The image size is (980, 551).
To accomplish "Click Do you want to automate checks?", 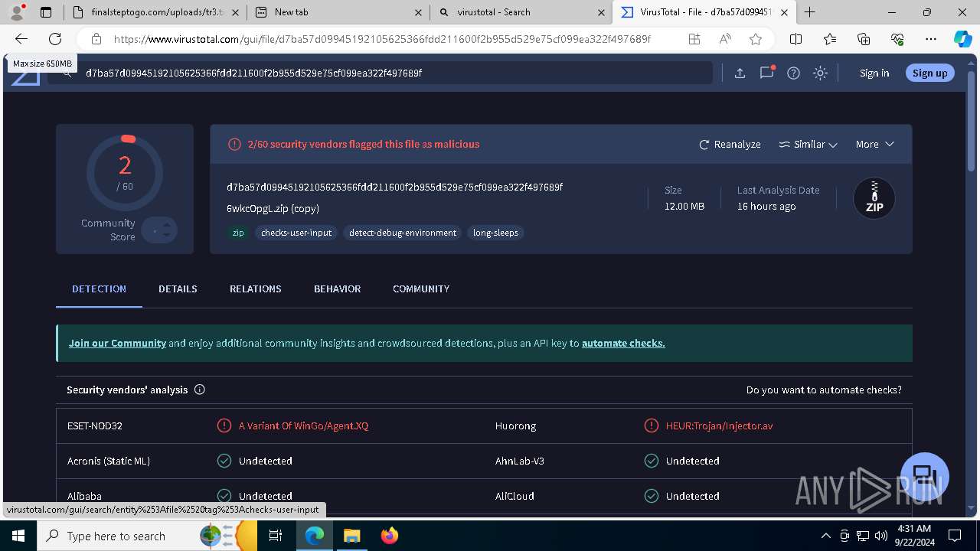I will [x=824, y=390].
